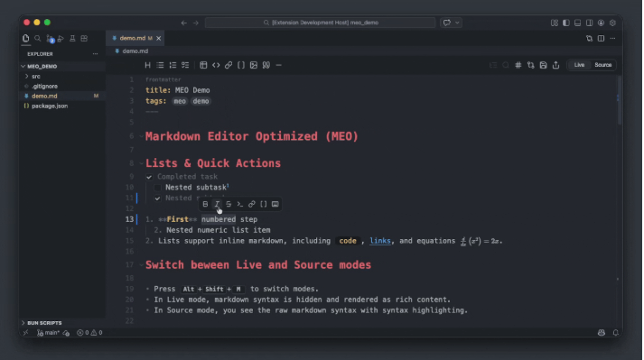
Task: Open the Extensions view icon
Action: click(84, 38)
